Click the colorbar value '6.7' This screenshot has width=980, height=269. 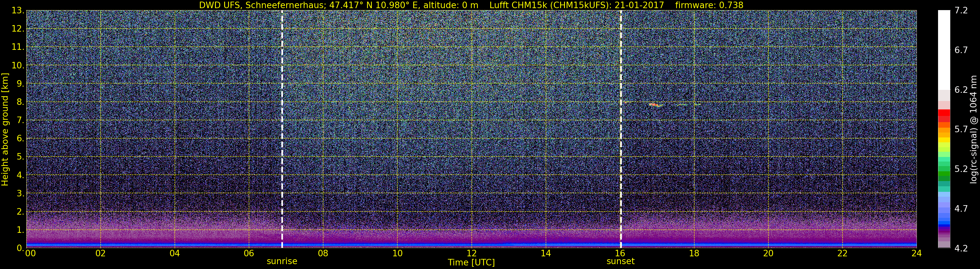960,50
